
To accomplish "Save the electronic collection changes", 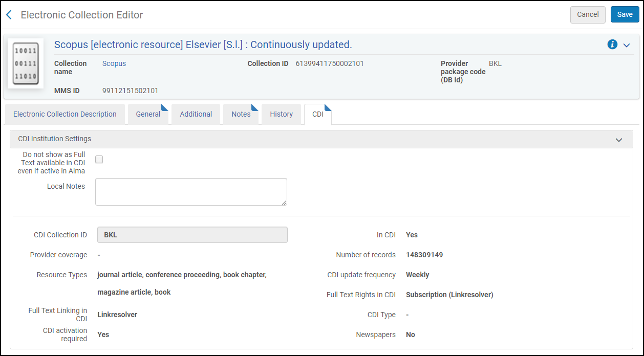I will (625, 14).
